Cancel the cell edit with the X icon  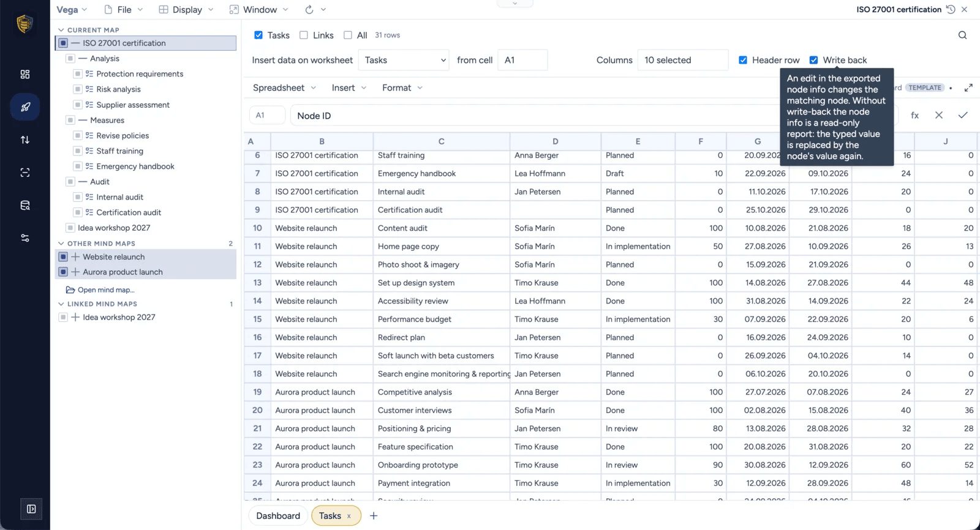coord(938,115)
